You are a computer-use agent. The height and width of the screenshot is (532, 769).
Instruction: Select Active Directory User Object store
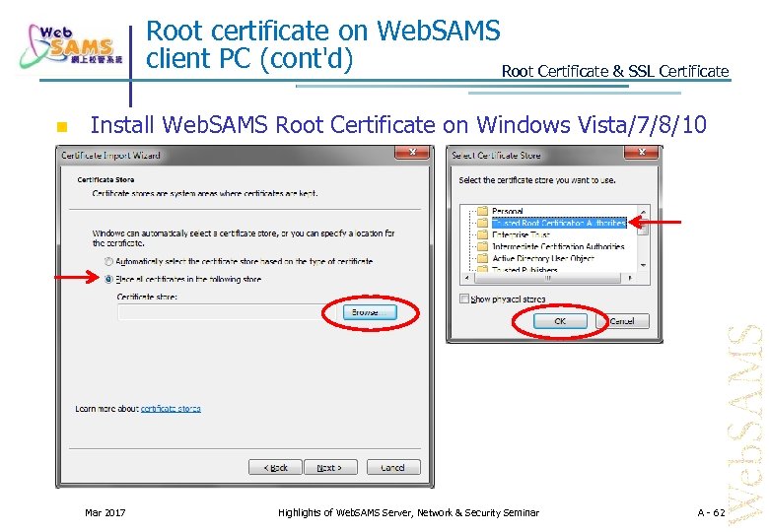click(x=543, y=258)
